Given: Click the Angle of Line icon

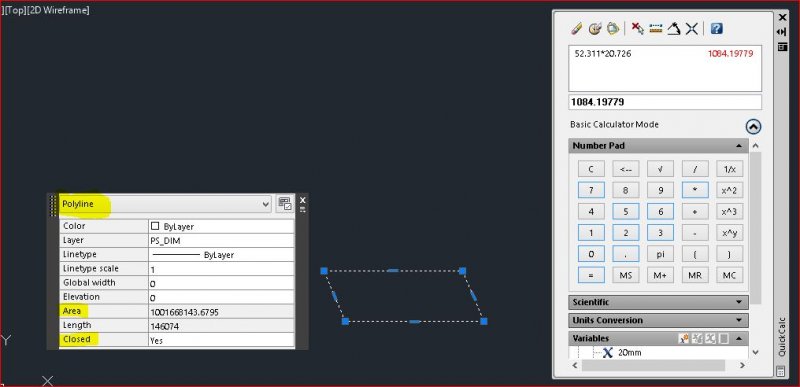Looking at the screenshot, I should tap(673, 29).
